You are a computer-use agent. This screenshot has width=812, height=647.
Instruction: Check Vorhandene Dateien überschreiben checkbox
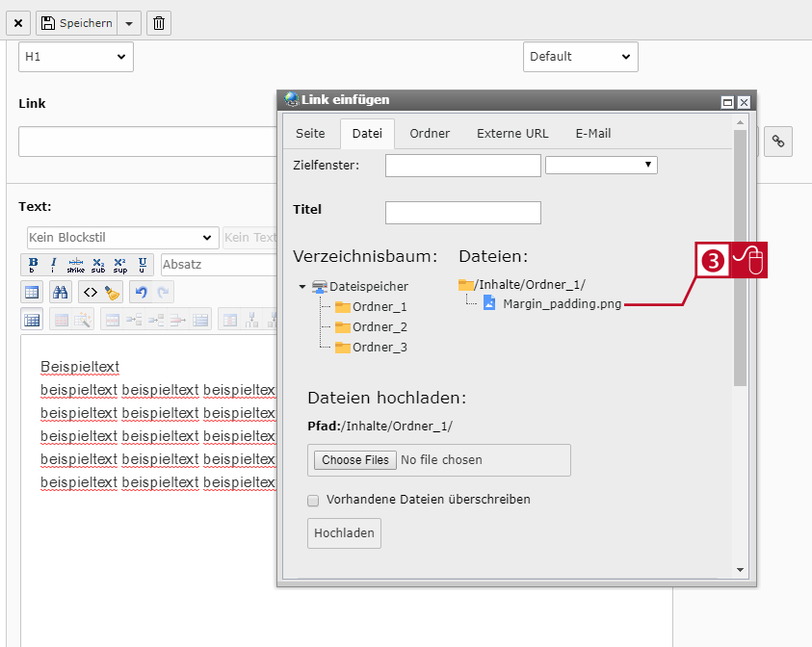[313, 501]
